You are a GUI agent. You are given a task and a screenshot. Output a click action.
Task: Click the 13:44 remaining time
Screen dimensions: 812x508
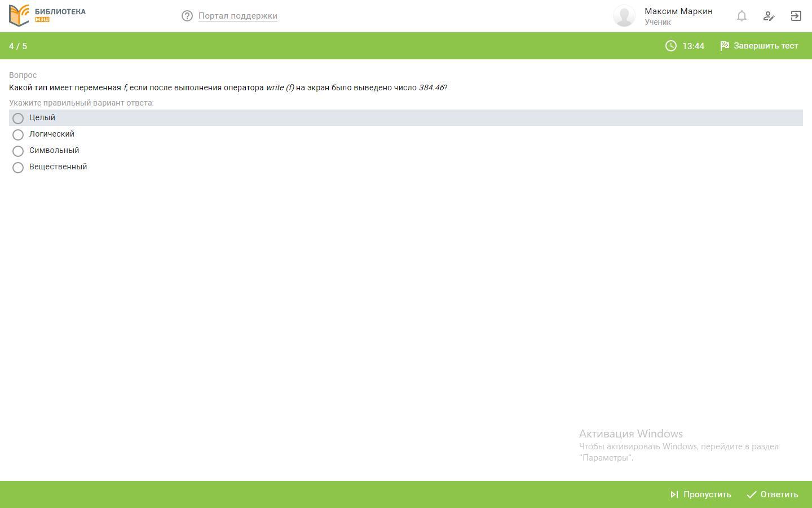[693, 46]
